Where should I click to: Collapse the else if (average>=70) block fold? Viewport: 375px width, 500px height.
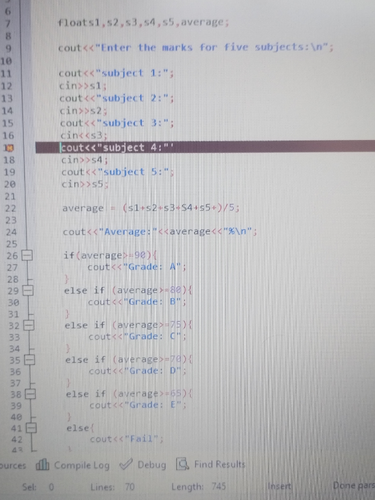pyautogui.click(x=30, y=360)
